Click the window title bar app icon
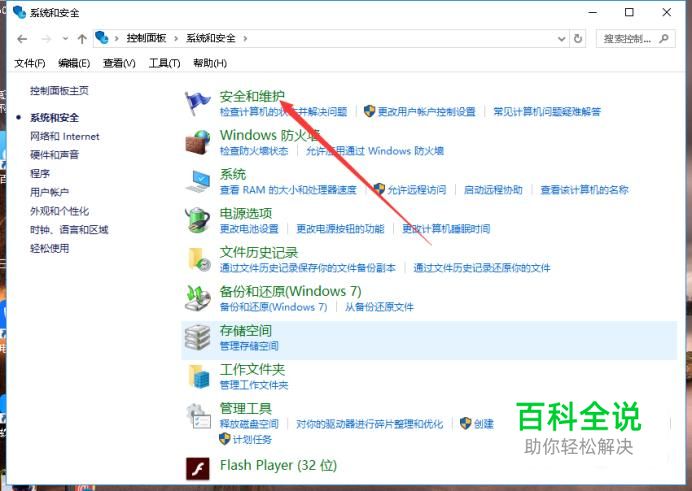 click(x=19, y=12)
